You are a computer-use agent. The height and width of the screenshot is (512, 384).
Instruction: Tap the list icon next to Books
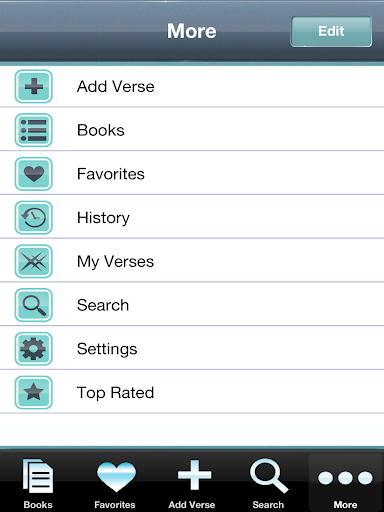tap(34, 130)
